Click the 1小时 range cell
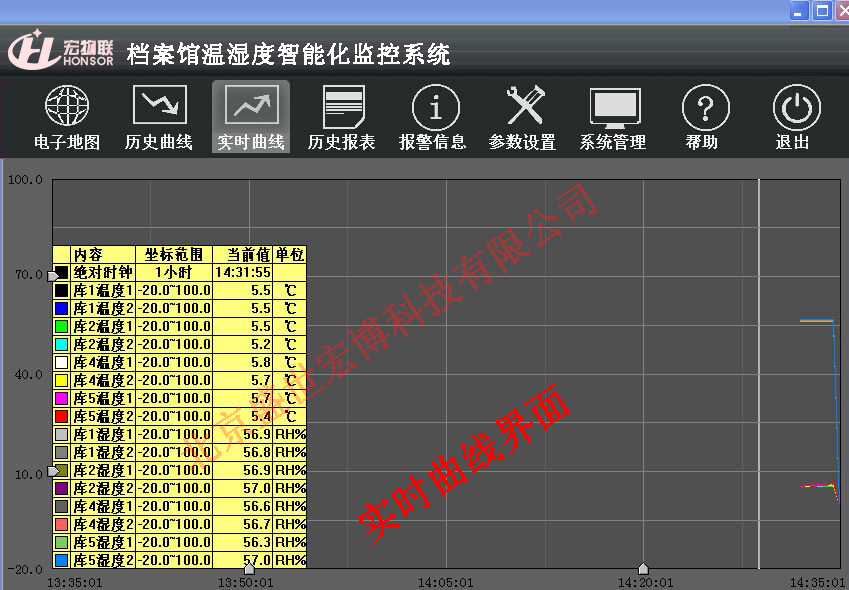849x590 pixels. coord(174,272)
